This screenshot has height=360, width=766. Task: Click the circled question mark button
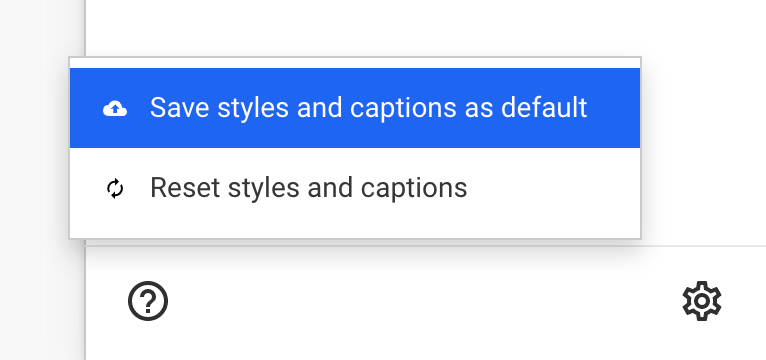pos(148,301)
